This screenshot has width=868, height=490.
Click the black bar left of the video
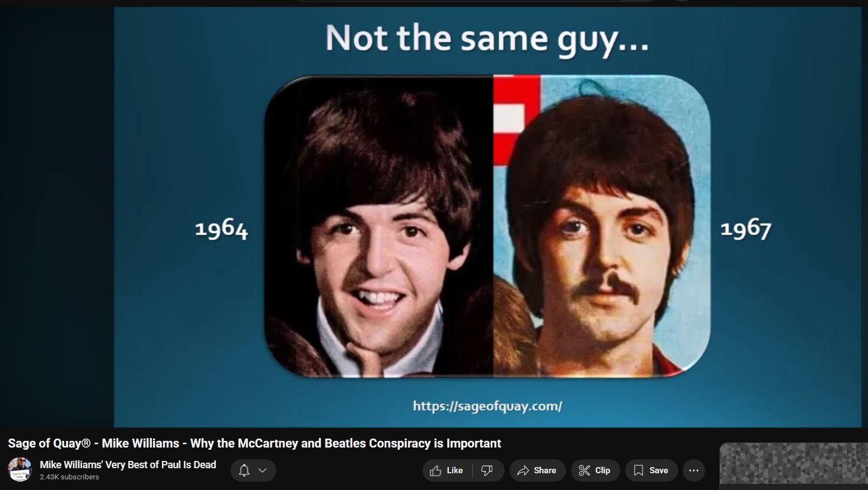[56, 223]
